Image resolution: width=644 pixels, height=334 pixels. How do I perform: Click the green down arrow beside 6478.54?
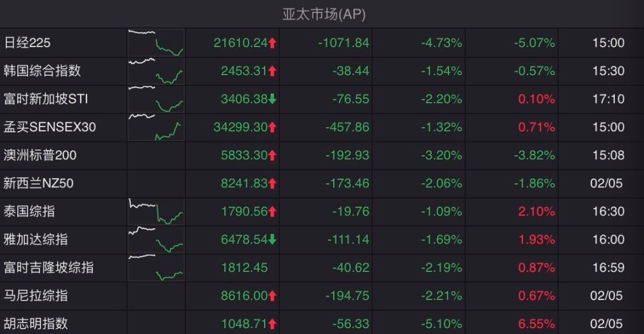click(273, 240)
